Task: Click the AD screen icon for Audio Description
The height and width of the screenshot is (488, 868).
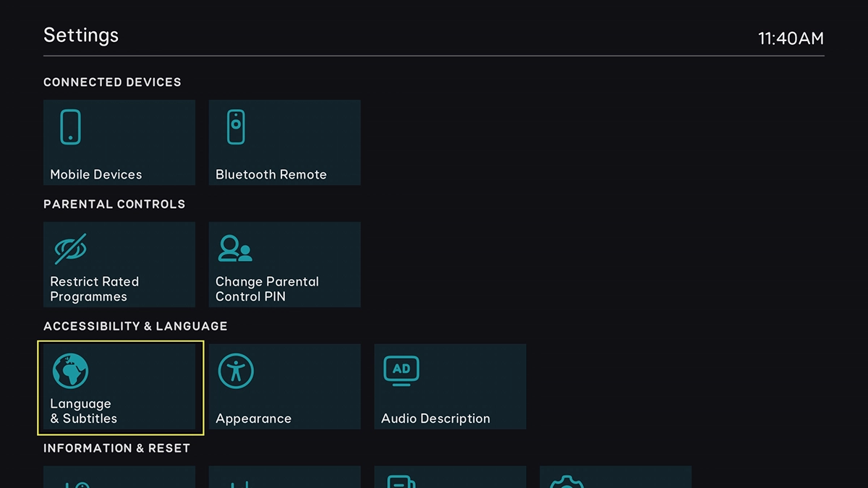Action: [x=401, y=371]
